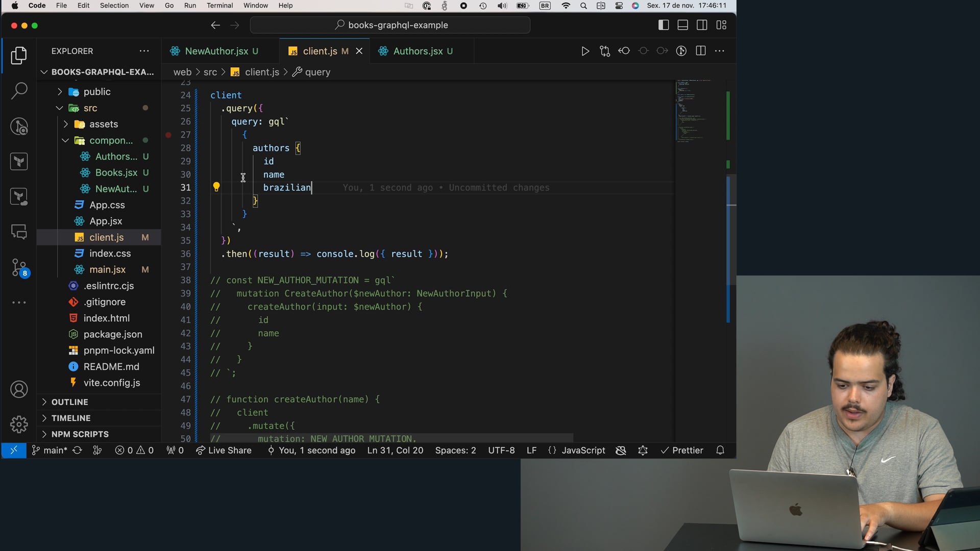Image resolution: width=980 pixels, height=551 pixels.
Task: Click the books-graphql-example command center search
Action: point(390,25)
